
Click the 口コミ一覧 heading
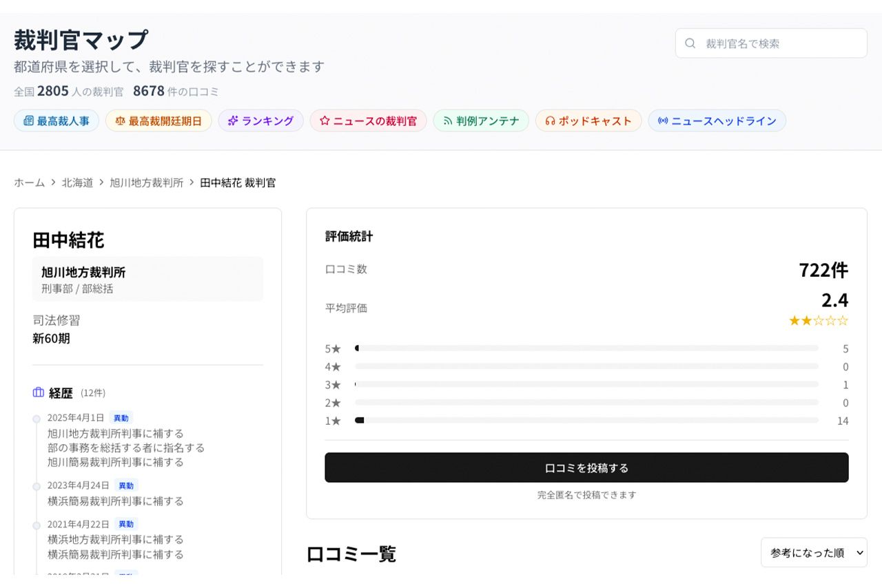pyautogui.click(x=351, y=554)
